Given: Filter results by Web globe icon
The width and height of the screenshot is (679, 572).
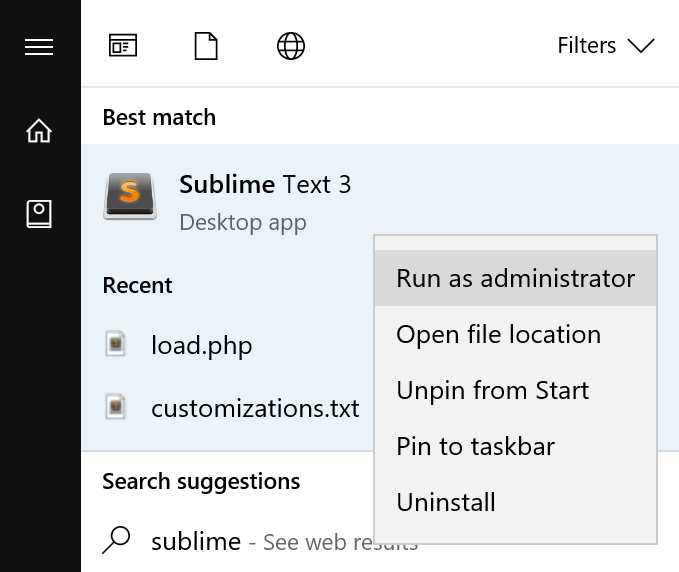Looking at the screenshot, I should [x=291, y=46].
